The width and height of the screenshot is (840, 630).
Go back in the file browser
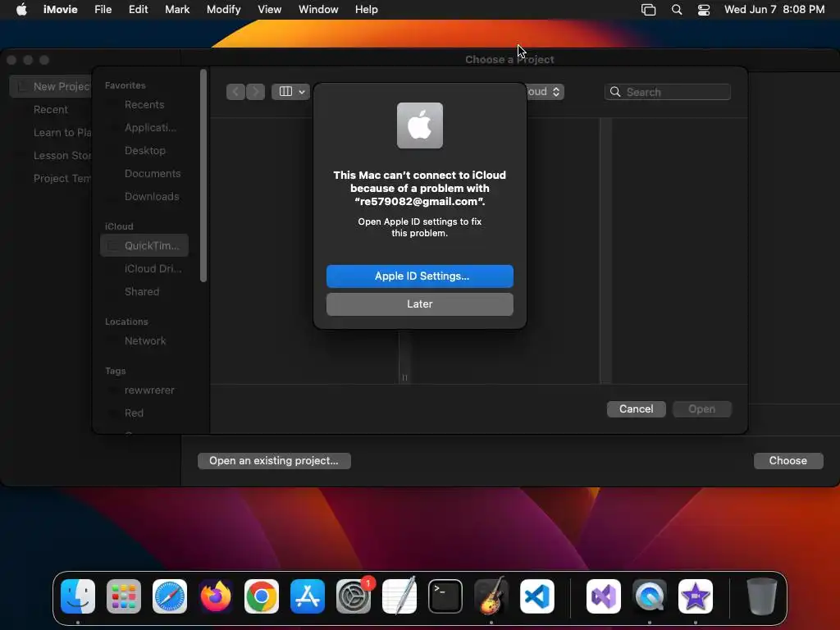click(235, 92)
